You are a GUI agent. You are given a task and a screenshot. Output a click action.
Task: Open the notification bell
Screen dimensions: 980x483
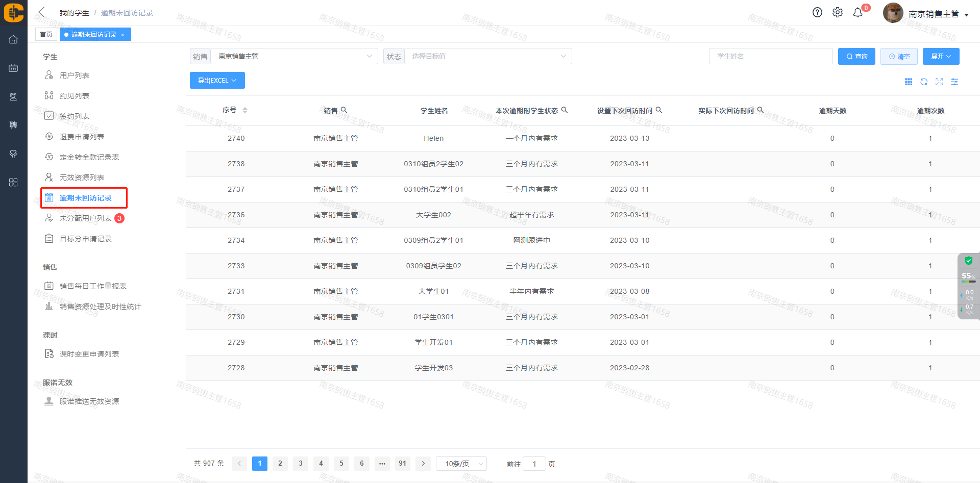click(858, 13)
